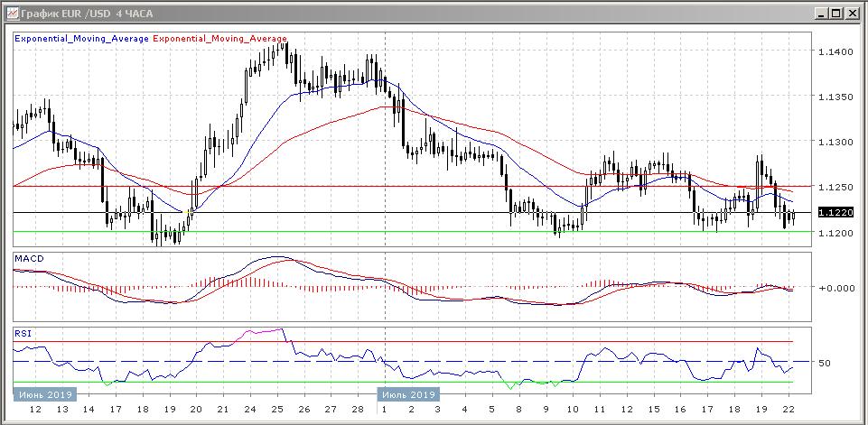
Task: Click the date label 22 on time axis
Action: [x=789, y=410]
